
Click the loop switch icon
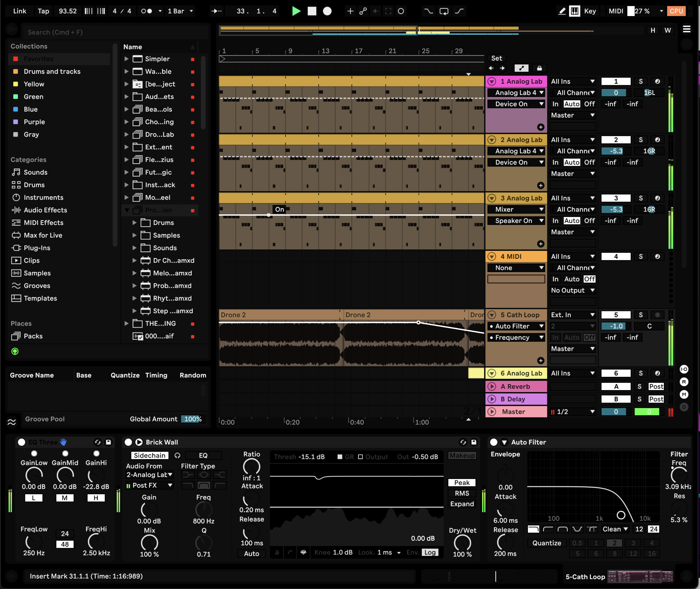click(x=444, y=11)
